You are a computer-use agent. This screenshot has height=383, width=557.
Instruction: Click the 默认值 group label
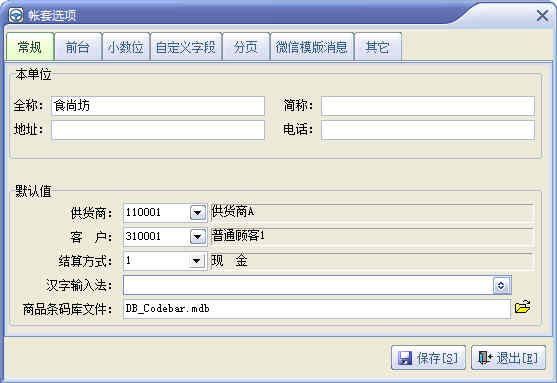[x=33, y=191]
